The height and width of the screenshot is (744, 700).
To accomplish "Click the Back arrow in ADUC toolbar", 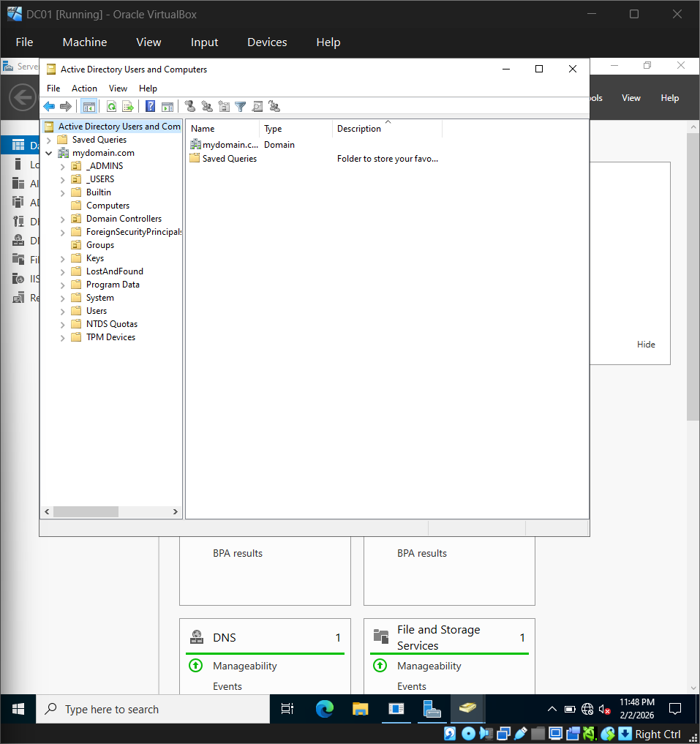I will click(x=49, y=107).
